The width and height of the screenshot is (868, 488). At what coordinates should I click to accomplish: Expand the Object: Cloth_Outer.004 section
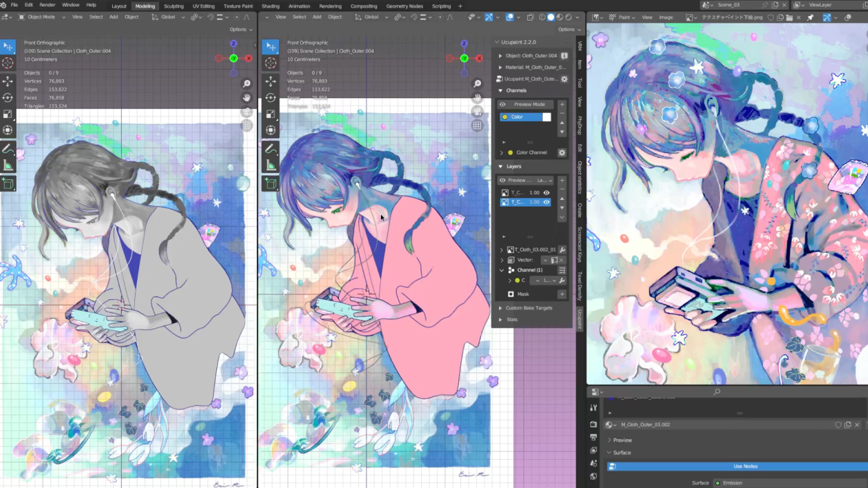pyautogui.click(x=500, y=56)
